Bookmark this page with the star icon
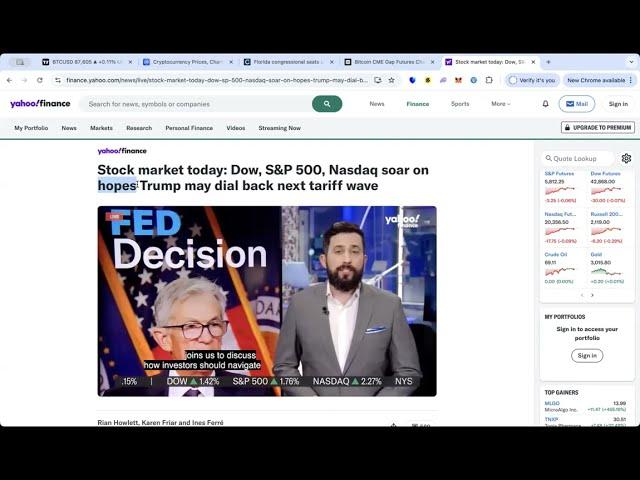The image size is (640, 480). pos(391,80)
